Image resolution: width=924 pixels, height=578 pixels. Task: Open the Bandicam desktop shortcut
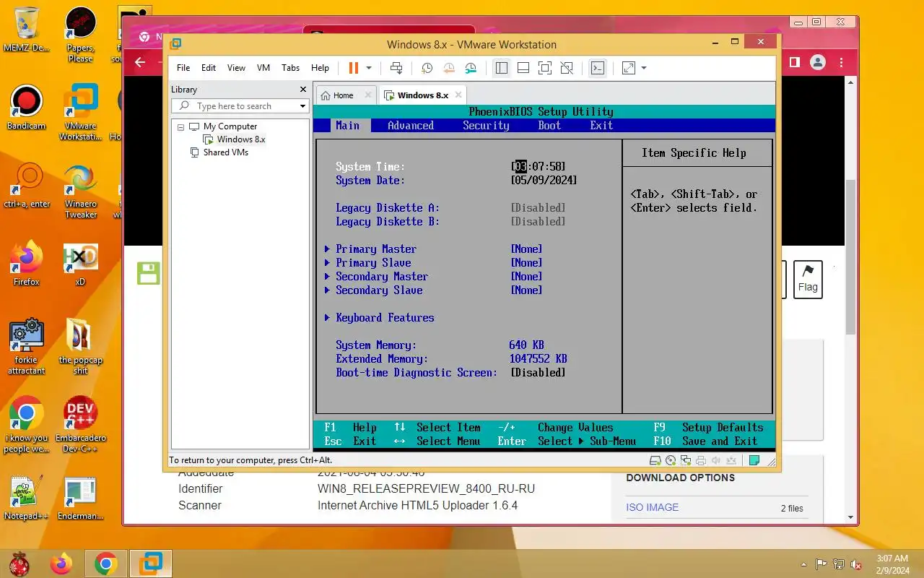tap(26, 108)
